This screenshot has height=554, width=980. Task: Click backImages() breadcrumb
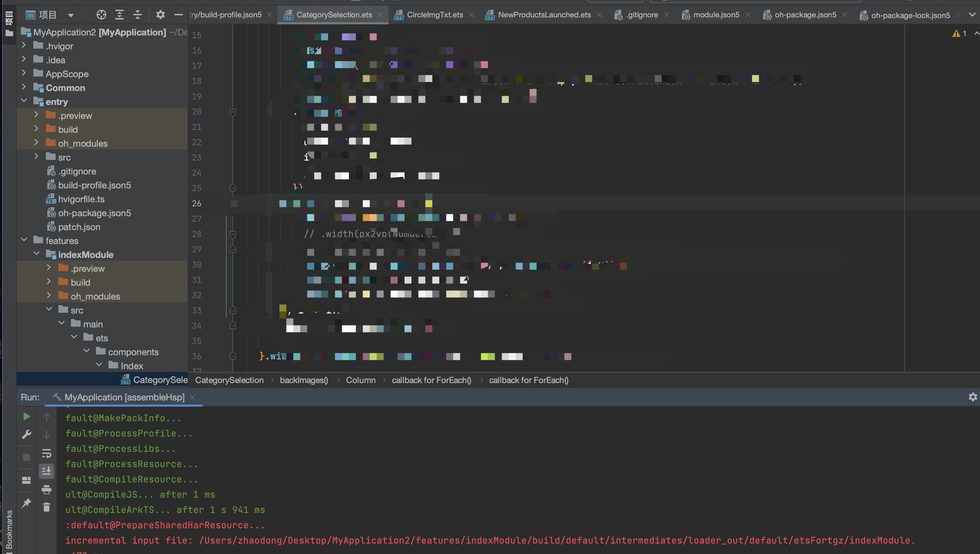pyautogui.click(x=304, y=380)
